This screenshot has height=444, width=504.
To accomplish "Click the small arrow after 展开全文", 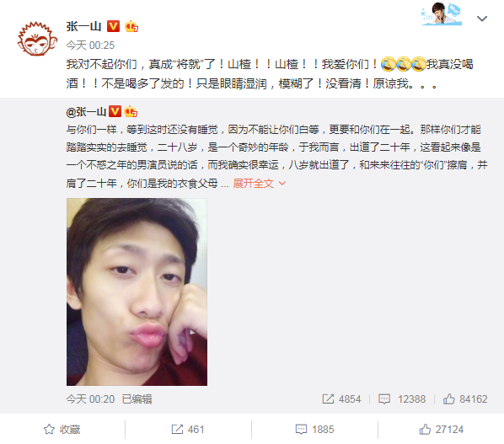I will (x=281, y=184).
